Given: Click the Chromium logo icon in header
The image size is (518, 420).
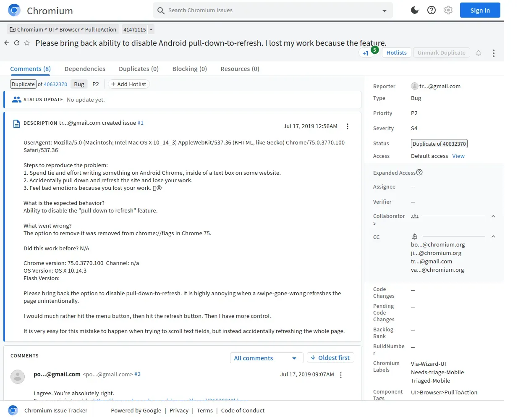Looking at the screenshot, I should [14, 10].
